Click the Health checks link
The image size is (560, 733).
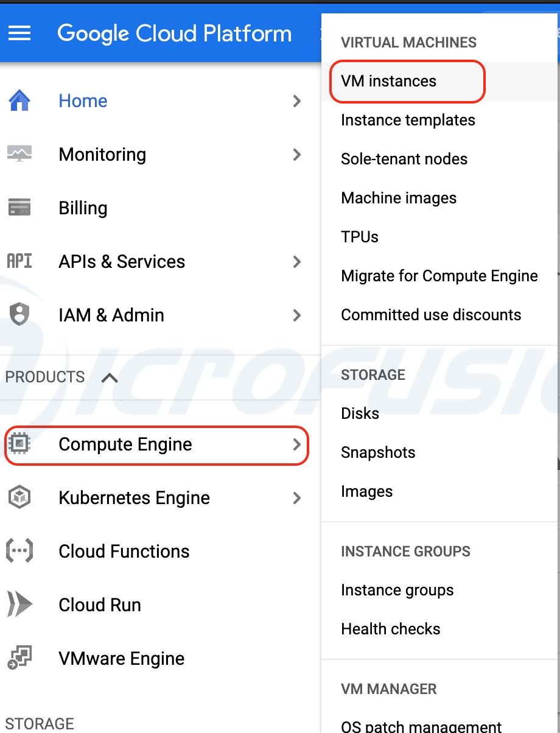[x=390, y=629]
